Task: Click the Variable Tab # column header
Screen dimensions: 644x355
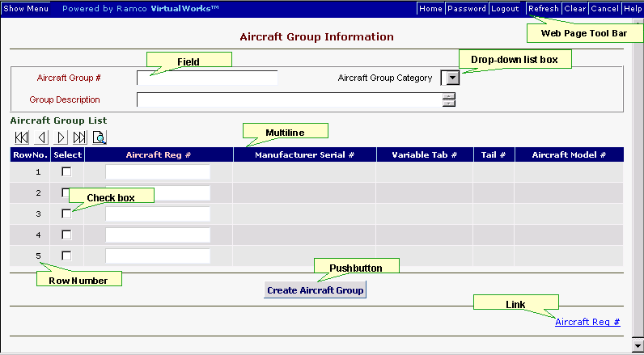Action: pos(425,154)
